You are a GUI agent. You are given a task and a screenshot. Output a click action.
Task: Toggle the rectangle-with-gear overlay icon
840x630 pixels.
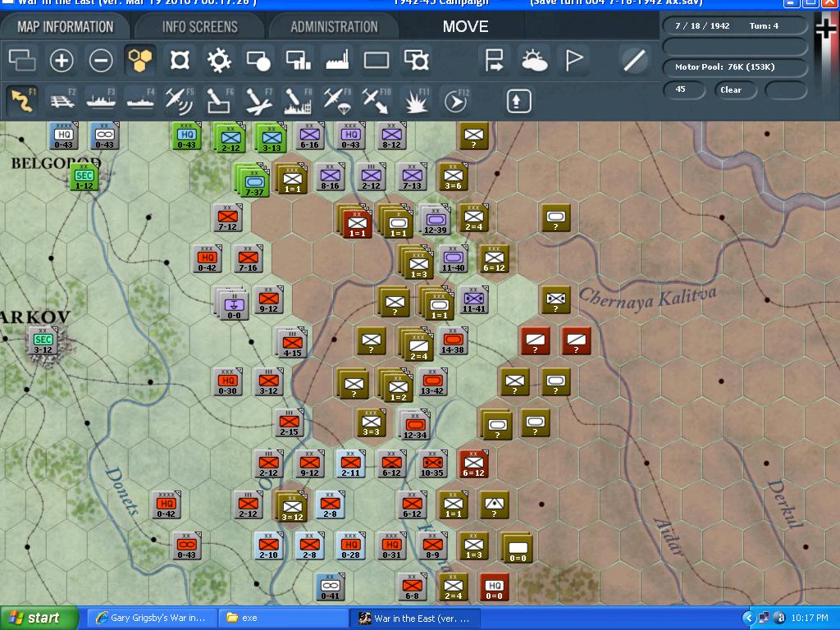click(416, 60)
